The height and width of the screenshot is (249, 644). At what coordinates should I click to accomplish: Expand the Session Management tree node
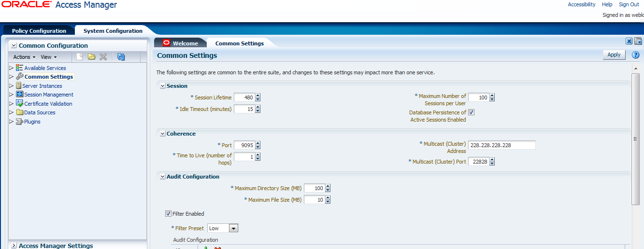(11, 95)
